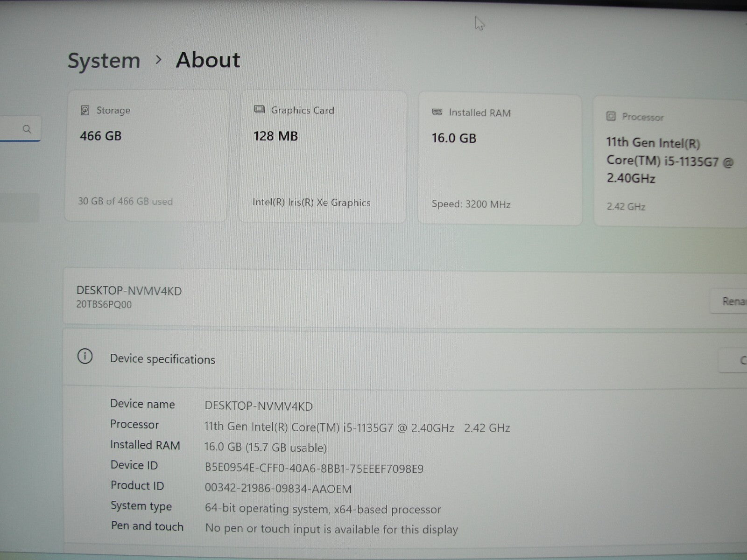The width and height of the screenshot is (747, 560).
Task: Click the Device ID value text
Action: (314, 469)
